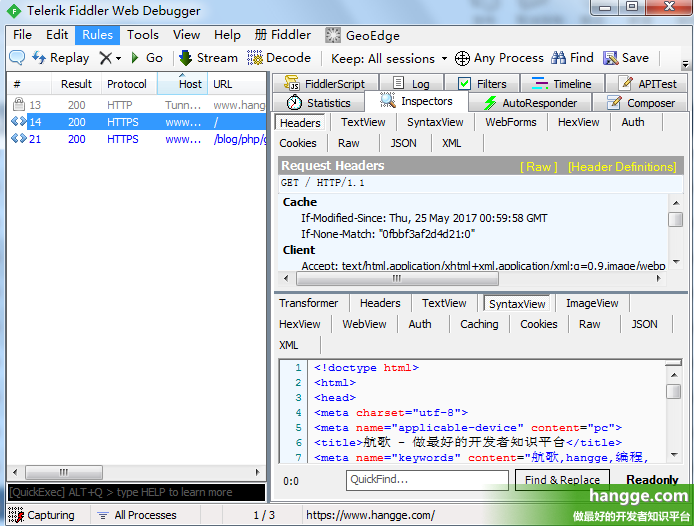Click the QuickExec command box
The width and height of the screenshot is (694, 526).
click(x=136, y=492)
